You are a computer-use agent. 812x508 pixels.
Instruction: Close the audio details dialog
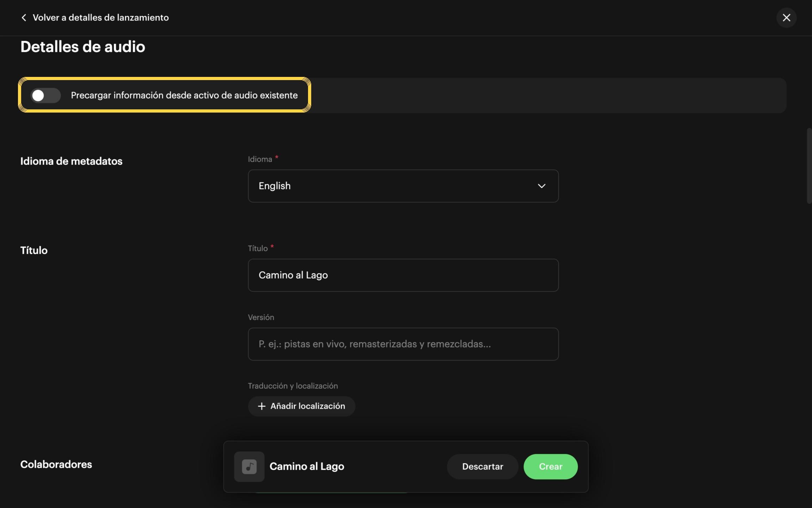coord(786,18)
